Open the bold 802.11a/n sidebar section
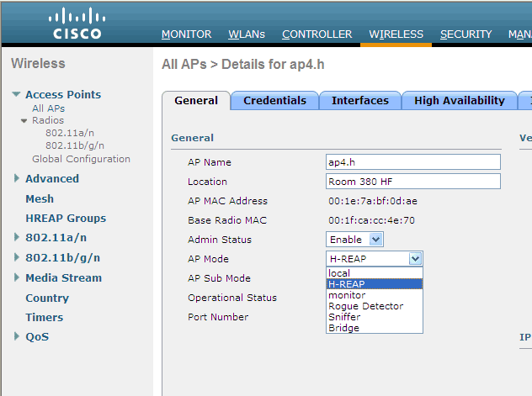This screenshot has width=532, height=396. 56,238
